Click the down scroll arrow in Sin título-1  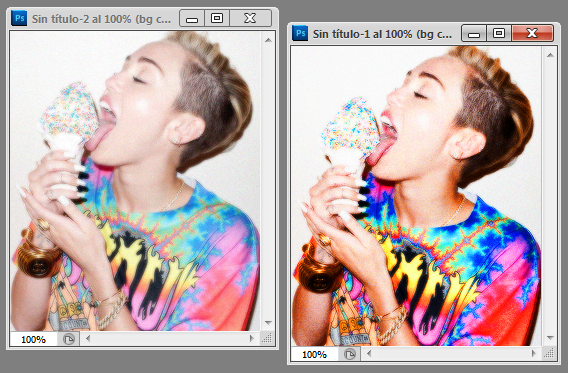coord(550,338)
